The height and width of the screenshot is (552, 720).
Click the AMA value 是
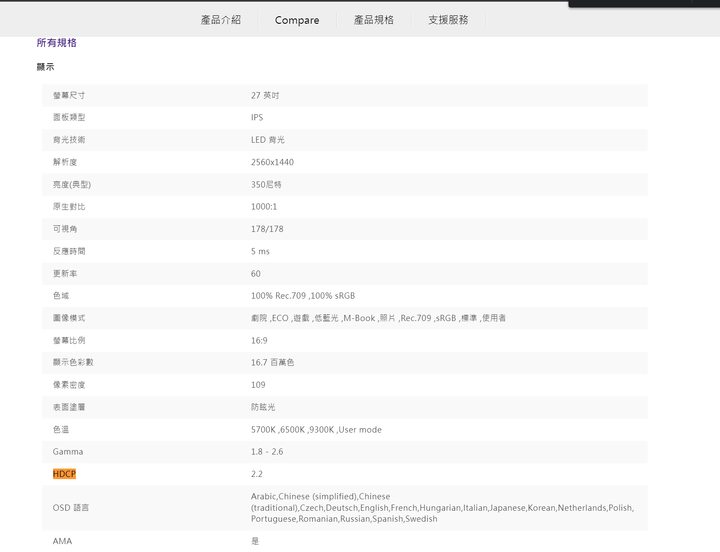(x=255, y=541)
